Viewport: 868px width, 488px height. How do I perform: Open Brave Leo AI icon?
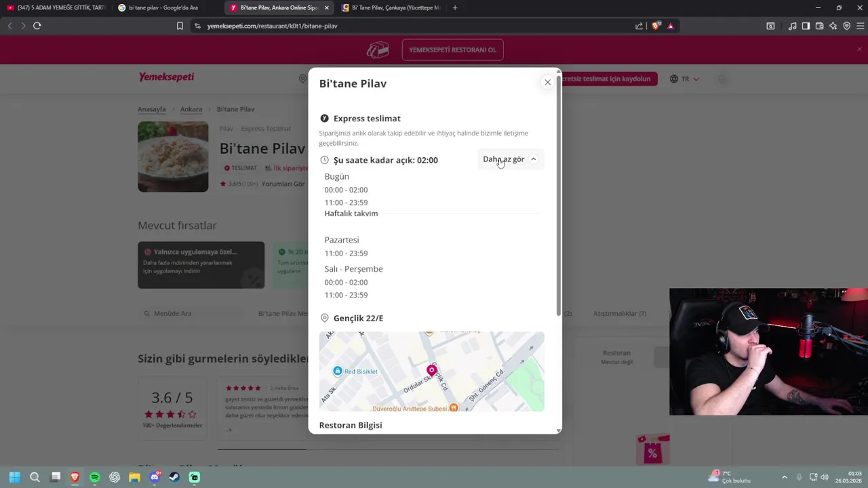(x=833, y=26)
